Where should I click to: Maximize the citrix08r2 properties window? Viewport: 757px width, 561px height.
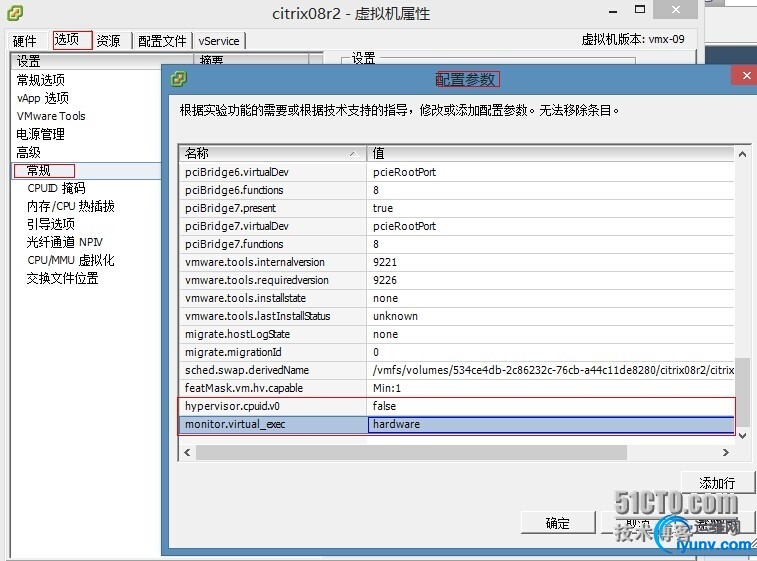click(x=640, y=9)
